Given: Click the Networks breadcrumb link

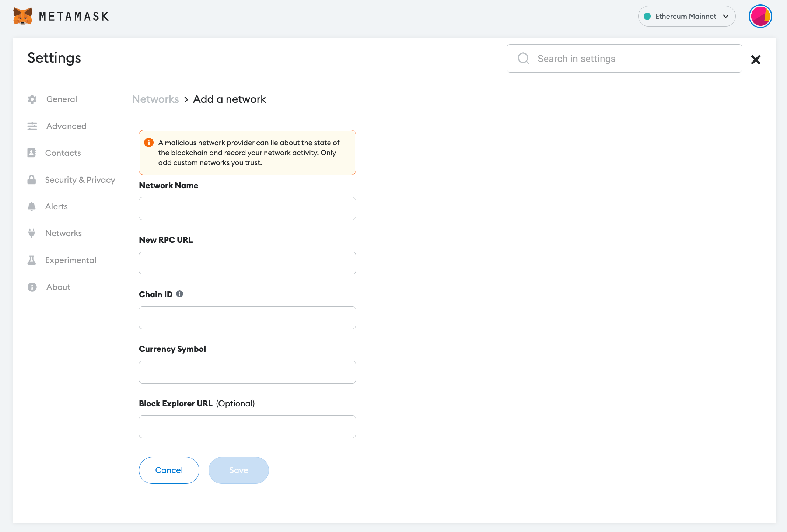Looking at the screenshot, I should [x=155, y=99].
